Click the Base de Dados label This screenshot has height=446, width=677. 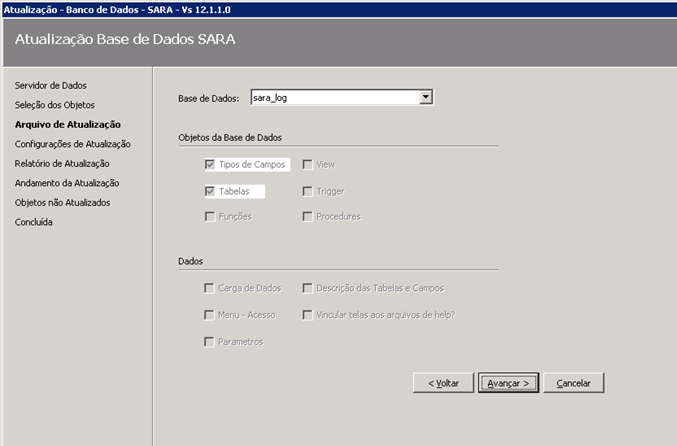pyautogui.click(x=209, y=98)
